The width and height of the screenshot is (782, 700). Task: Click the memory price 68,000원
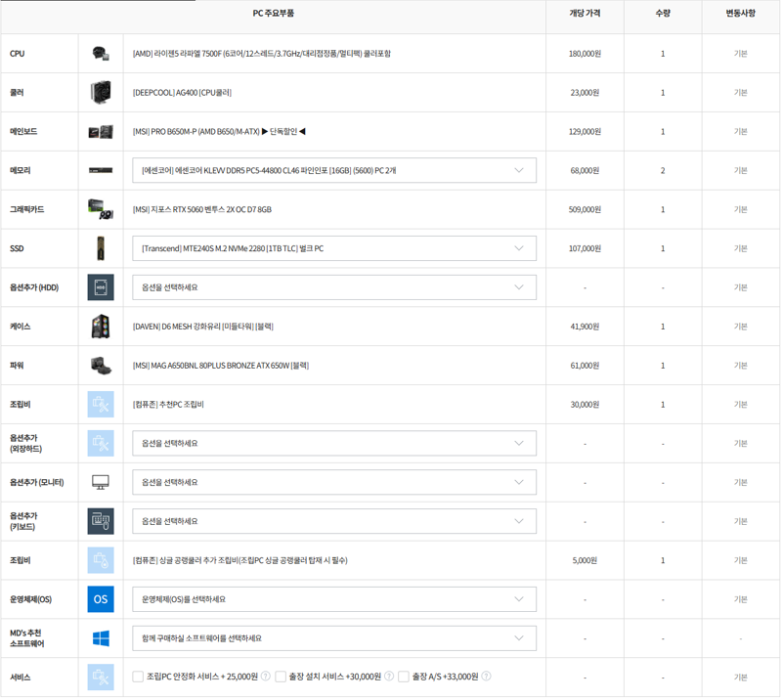click(585, 171)
